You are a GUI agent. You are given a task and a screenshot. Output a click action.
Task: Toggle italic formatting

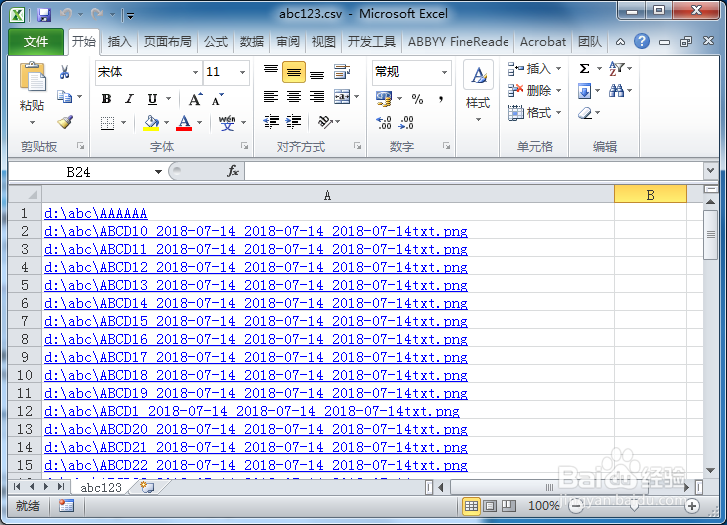129,99
